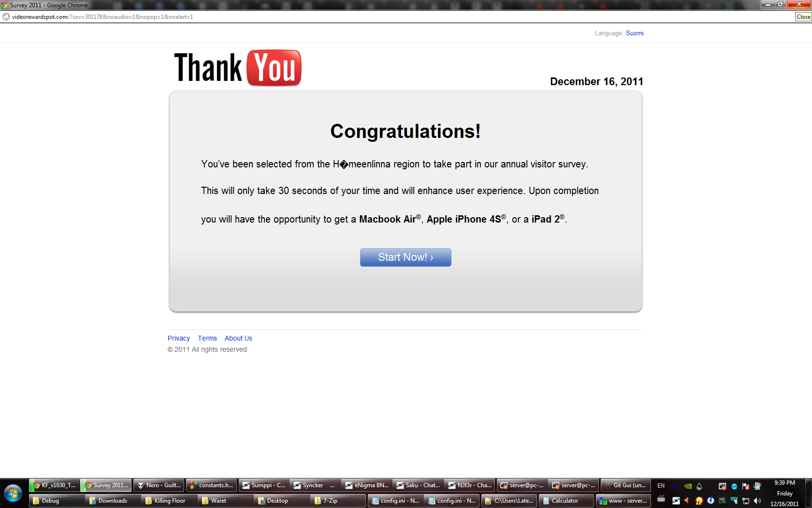This screenshot has width=812, height=508.
Task: Open Action Center flag tray icon
Action: click(x=745, y=486)
